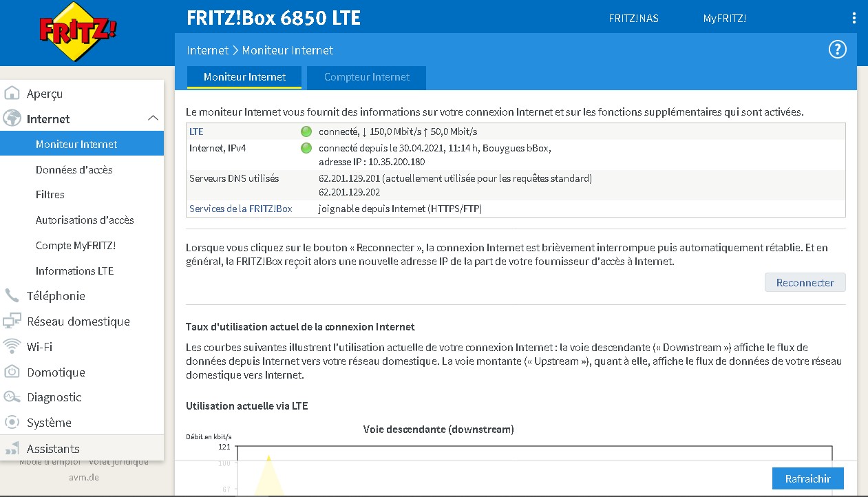Viewport: 868px width, 497px height.
Task: Select the Moniteur Internet tab
Action: tap(244, 77)
